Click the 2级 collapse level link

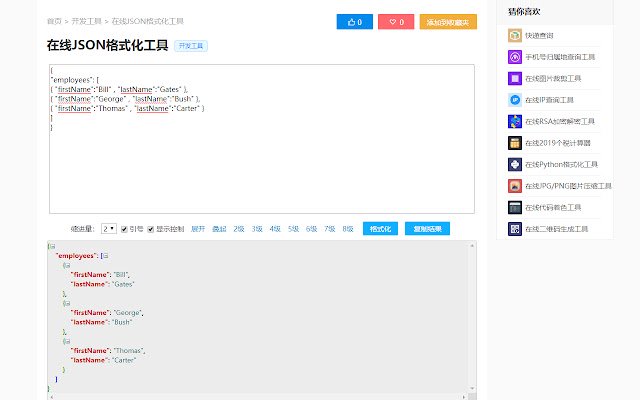coord(239,229)
